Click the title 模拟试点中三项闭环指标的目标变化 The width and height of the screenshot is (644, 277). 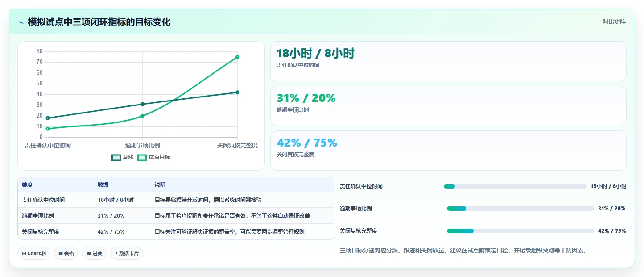[99, 22]
